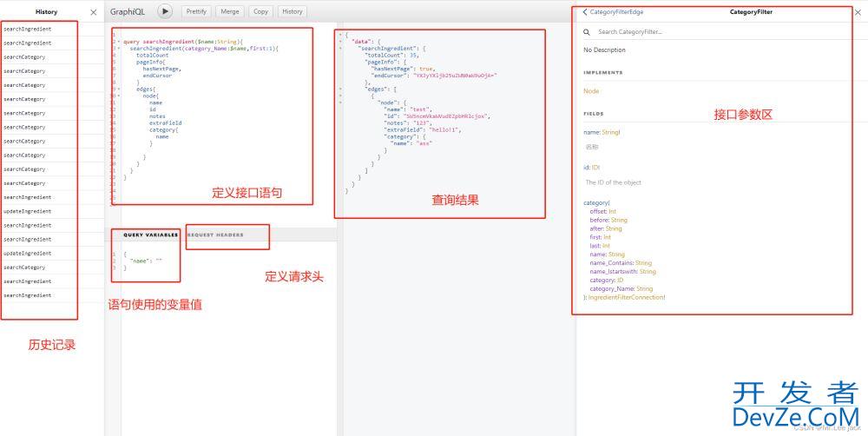
Task: Open the category field in docs
Action: pos(595,202)
